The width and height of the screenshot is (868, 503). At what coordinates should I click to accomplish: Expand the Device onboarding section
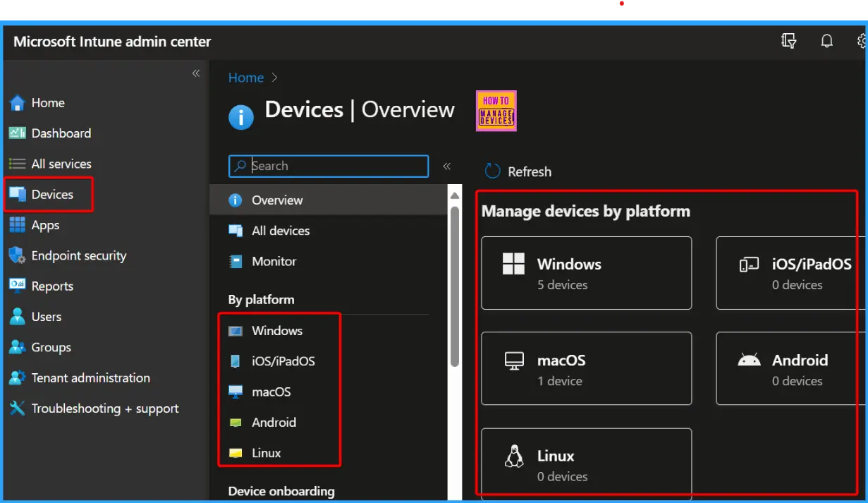click(x=279, y=491)
